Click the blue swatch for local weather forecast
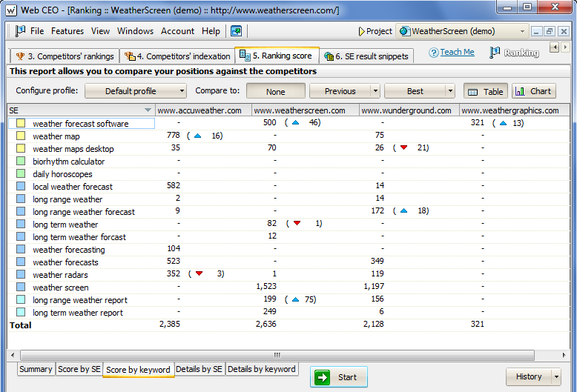The image size is (577, 392). click(x=21, y=186)
